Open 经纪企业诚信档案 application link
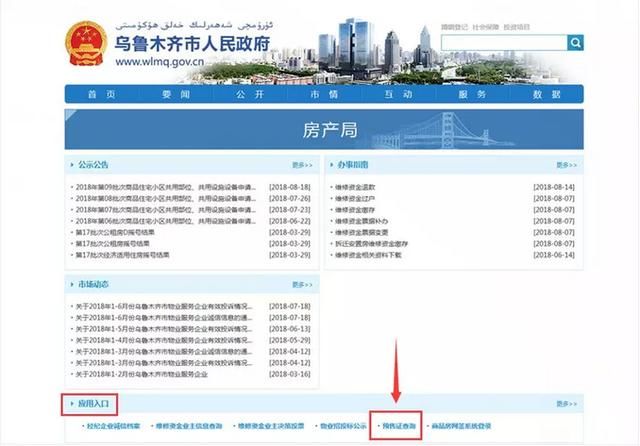640x446 pixels. (x=113, y=426)
